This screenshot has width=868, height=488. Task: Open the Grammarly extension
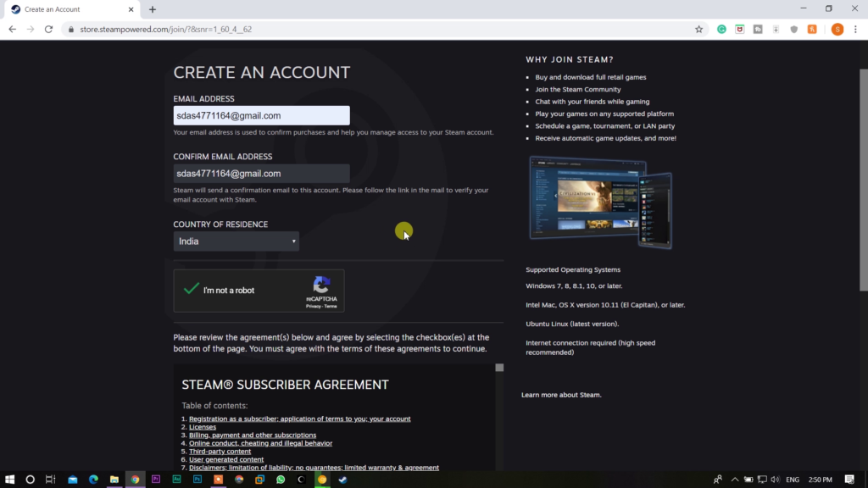[721, 30]
